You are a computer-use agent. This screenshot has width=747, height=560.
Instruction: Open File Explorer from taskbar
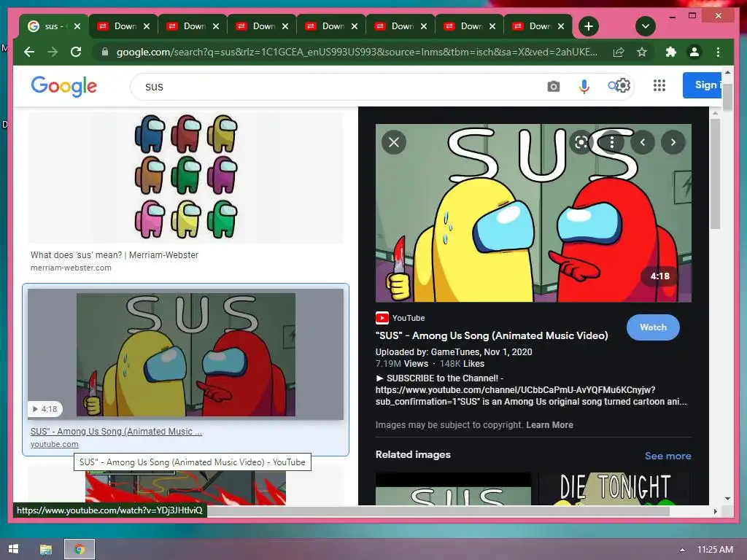pyautogui.click(x=46, y=550)
